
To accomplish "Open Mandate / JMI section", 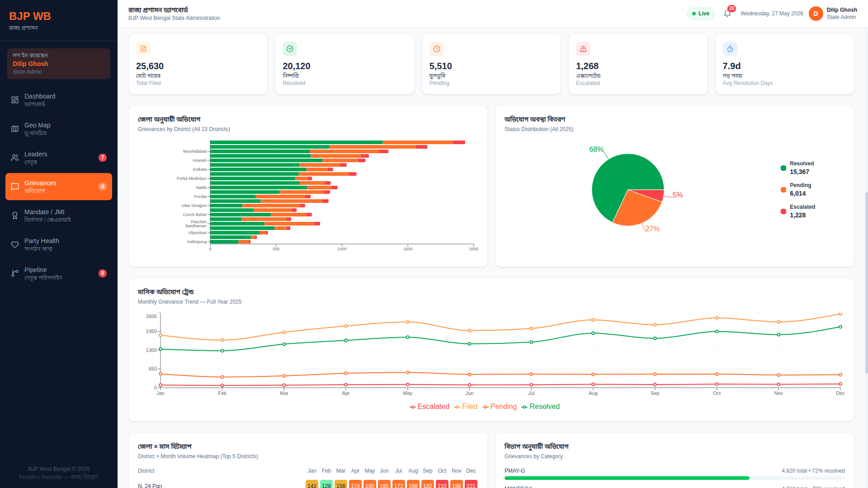I will coord(59,216).
